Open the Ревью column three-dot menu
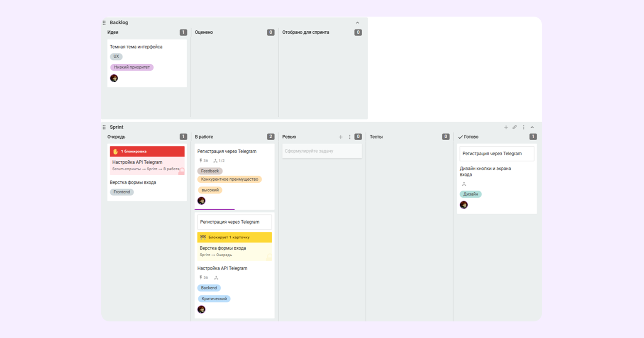This screenshot has height=338, width=644. coord(349,137)
